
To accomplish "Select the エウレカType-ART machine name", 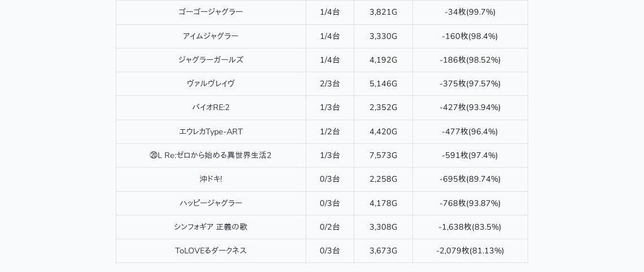I will pos(211,131).
